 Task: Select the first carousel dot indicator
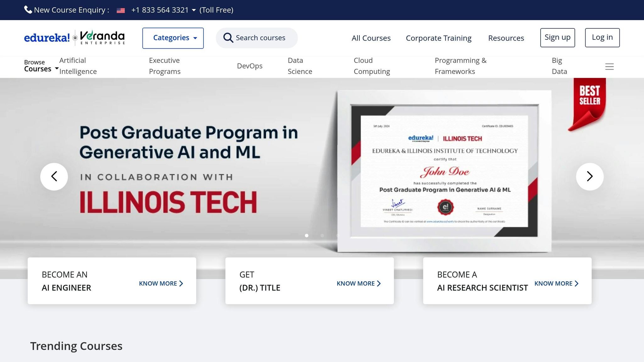[307, 235]
